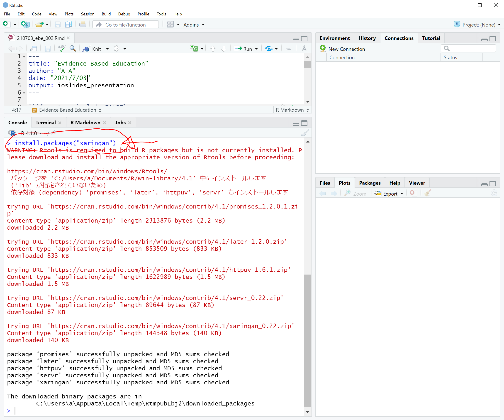Toggle the visual markdown editor compass icon
Screen dimensions: 504x420
click(304, 49)
